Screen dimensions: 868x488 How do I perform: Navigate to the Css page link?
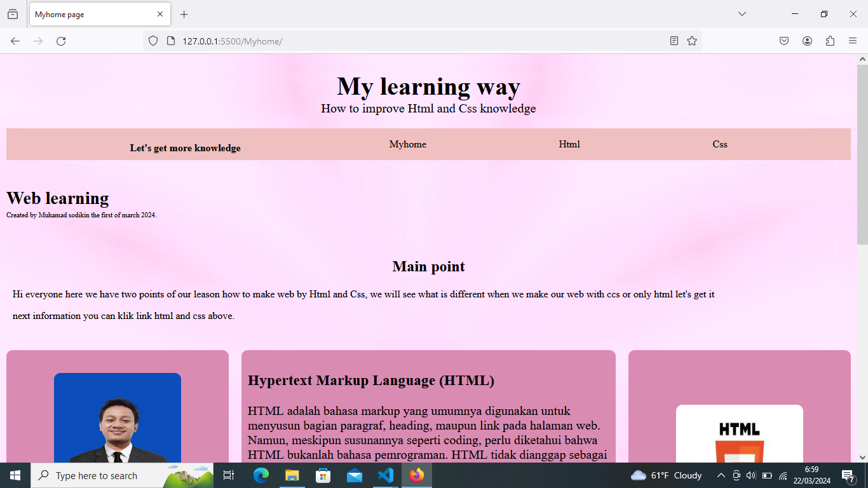[719, 144]
